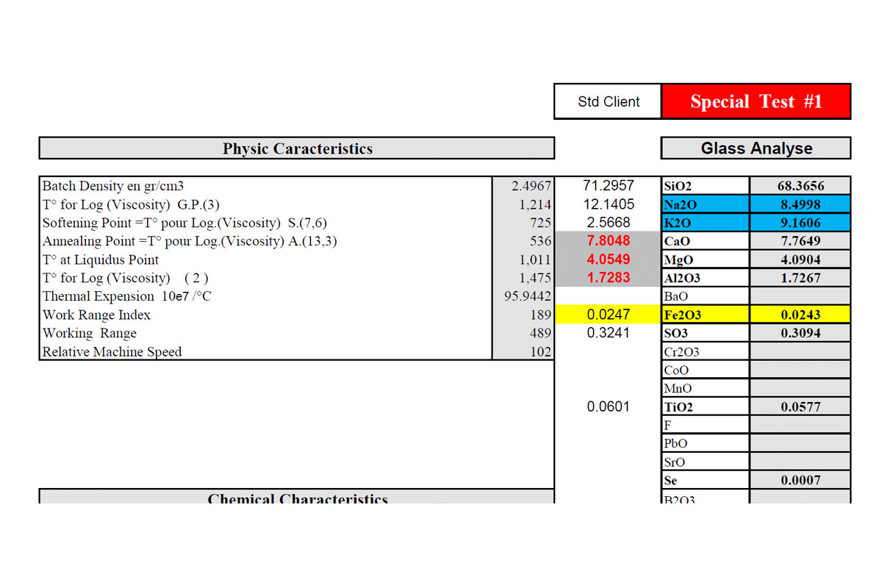Screen dimensions: 882x588
Task: Select the yellow 0.0247 cell
Action: pyautogui.click(x=608, y=315)
